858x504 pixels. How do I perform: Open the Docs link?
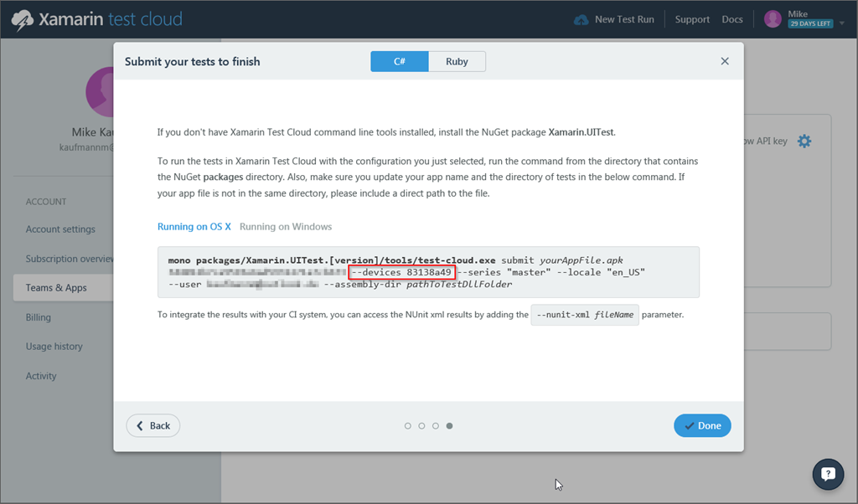[732, 19]
